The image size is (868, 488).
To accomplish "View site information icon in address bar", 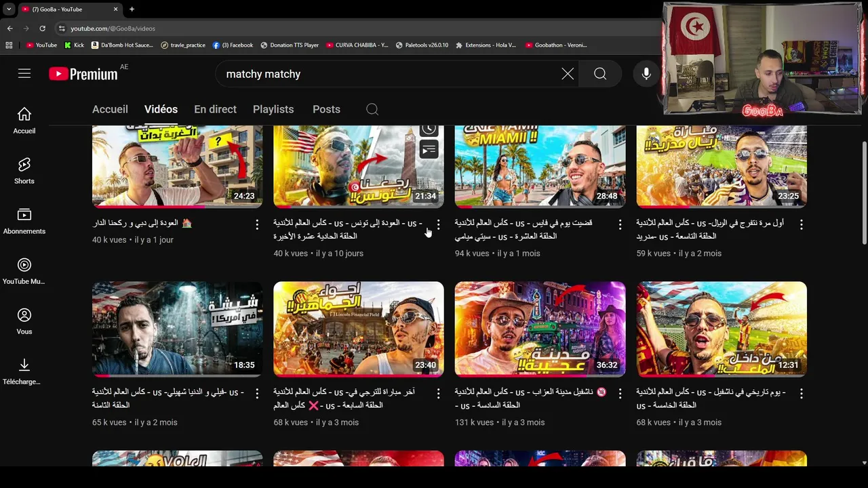I will click(x=62, y=28).
